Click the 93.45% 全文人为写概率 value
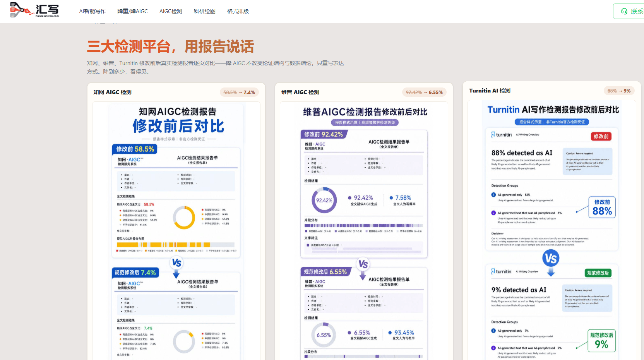The height and width of the screenshot is (360, 644). tap(404, 333)
